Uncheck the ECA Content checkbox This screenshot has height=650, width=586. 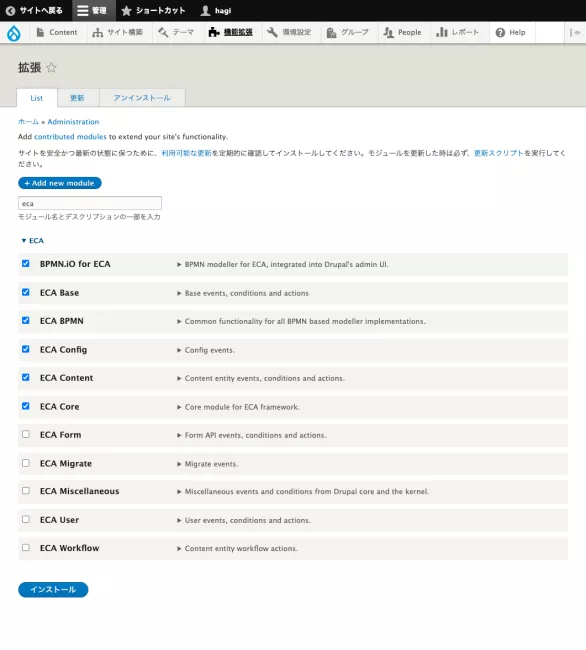click(x=26, y=377)
